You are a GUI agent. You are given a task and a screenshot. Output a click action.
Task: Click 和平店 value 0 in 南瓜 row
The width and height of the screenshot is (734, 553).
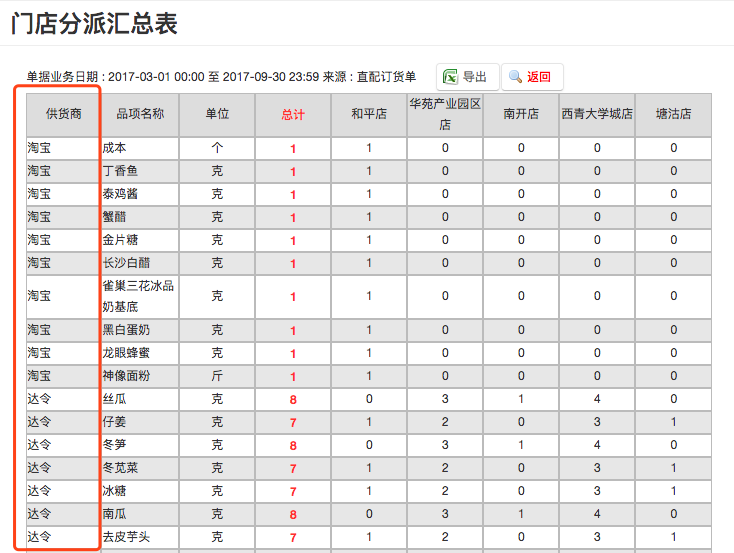click(369, 514)
